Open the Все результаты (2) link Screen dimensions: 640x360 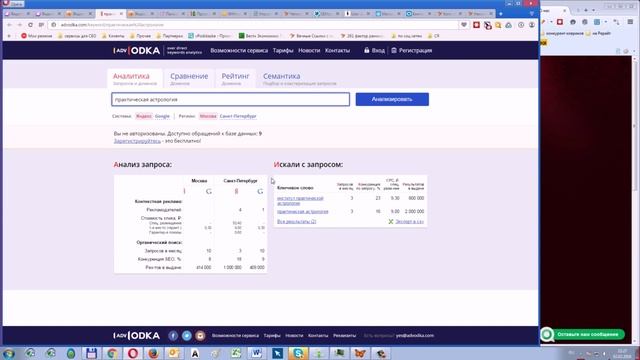click(296, 221)
